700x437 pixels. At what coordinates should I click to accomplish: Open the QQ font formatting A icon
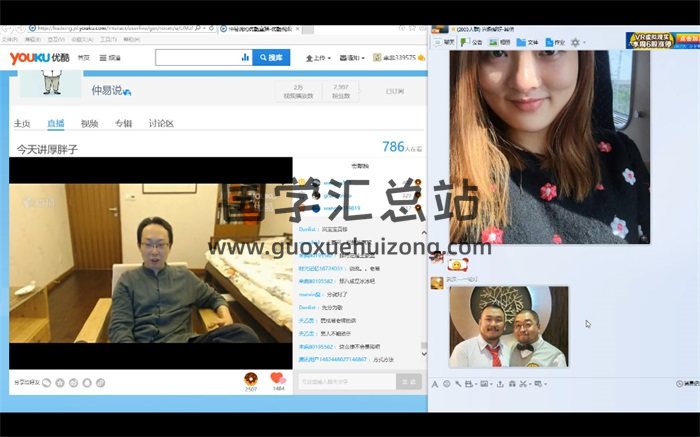click(x=435, y=384)
